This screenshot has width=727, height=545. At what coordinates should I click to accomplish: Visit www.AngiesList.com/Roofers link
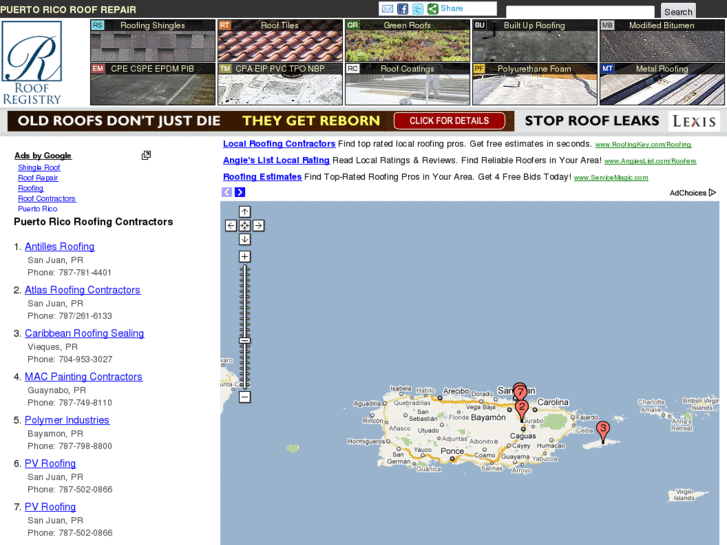coord(650,161)
